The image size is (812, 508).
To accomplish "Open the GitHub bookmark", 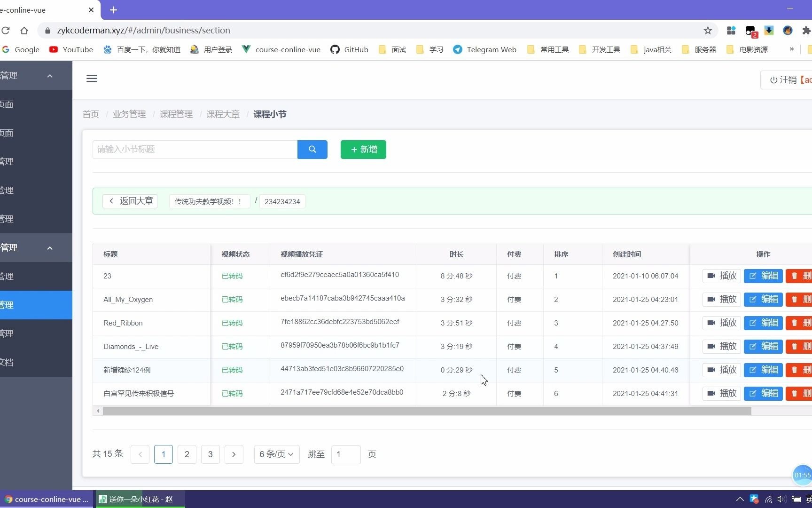I will coord(349,49).
